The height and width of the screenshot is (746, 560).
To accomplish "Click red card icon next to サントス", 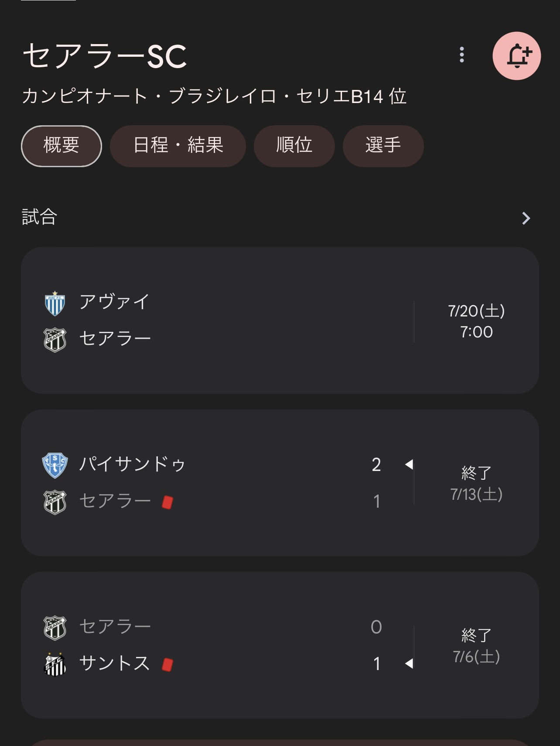I will (x=167, y=665).
